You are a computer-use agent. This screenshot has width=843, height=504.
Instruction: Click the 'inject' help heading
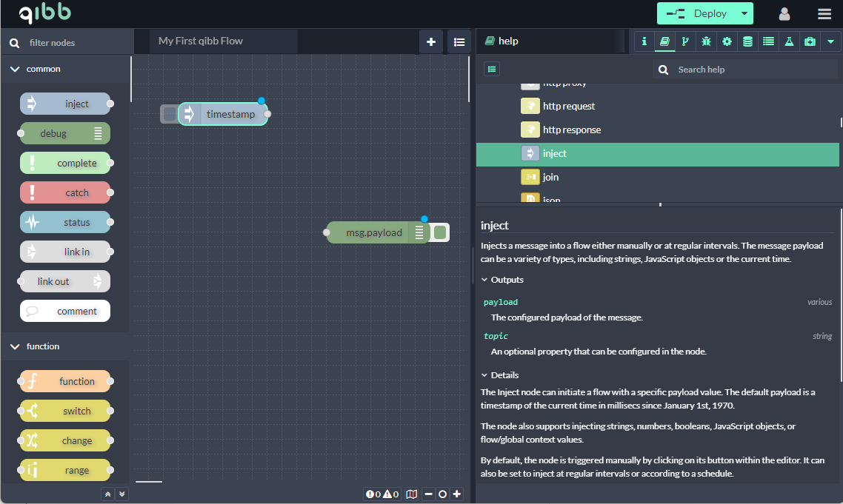pyautogui.click(x=495, y=225)
